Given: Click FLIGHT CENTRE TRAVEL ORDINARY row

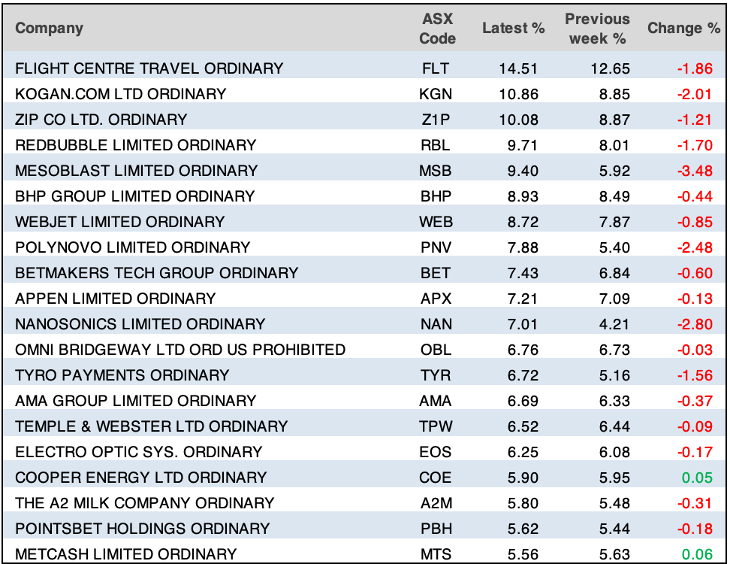Looking at the screenshot, I should [x=150, y=68].
